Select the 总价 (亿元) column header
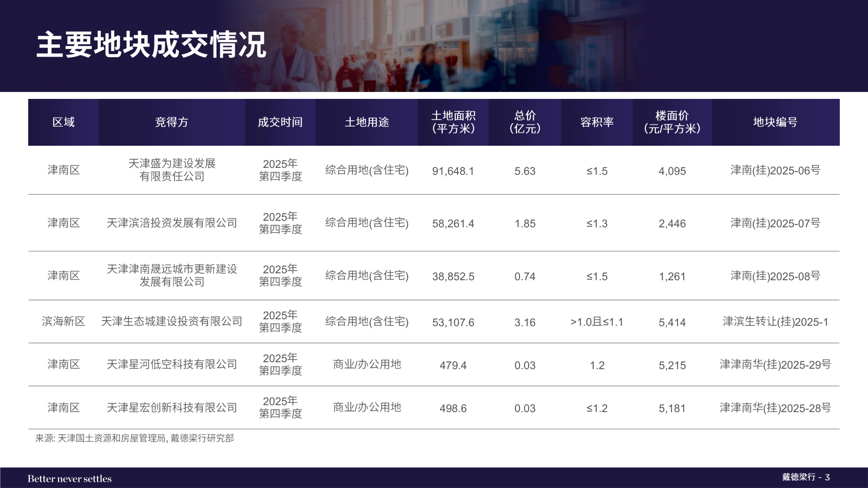The width and height of the screenshot is (868, 488). [525, 122]
